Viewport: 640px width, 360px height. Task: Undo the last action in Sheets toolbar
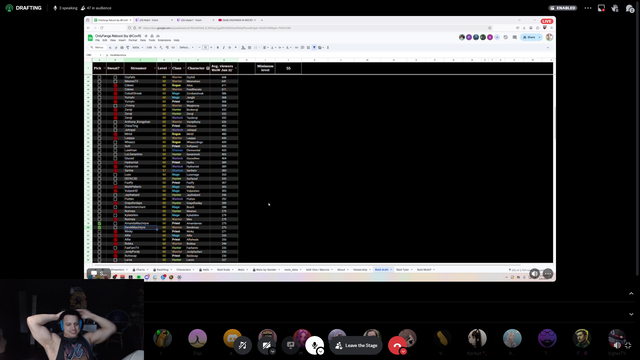(x=110, y=47)
